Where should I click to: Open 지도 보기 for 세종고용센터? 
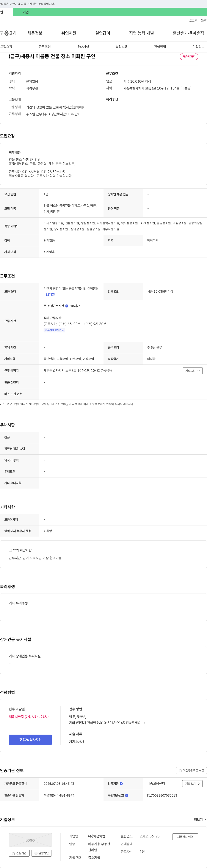tap(193, 784)
